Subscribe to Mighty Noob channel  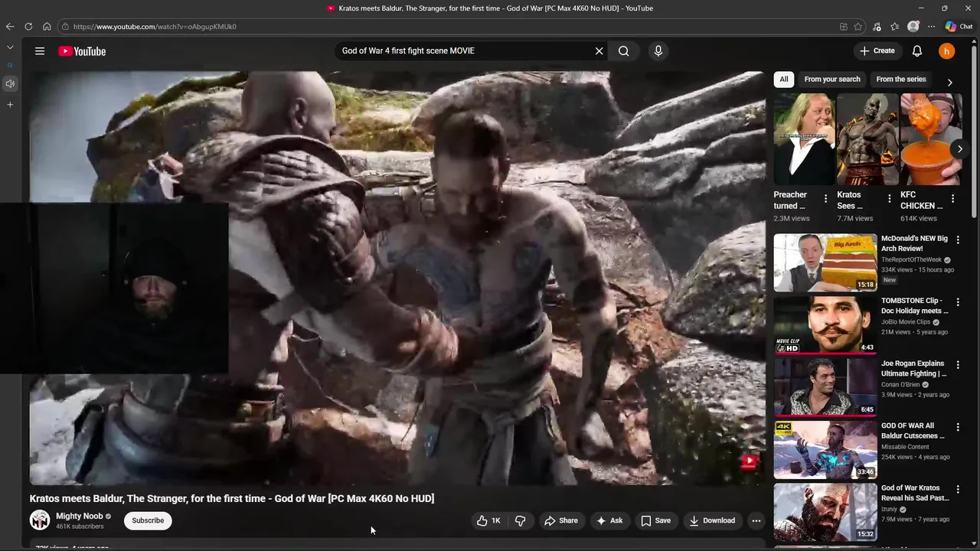(148, 520)
